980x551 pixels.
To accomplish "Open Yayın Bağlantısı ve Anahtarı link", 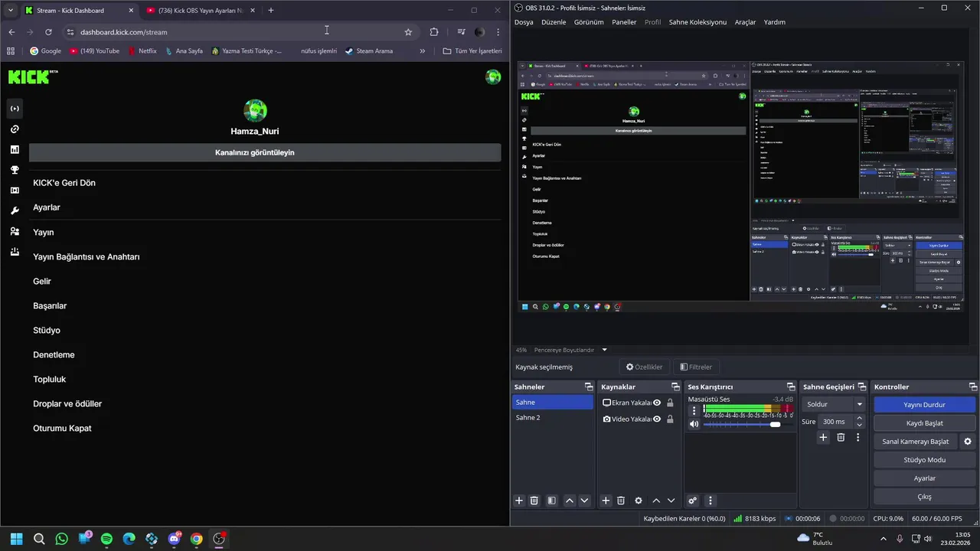I will [87, 256].
